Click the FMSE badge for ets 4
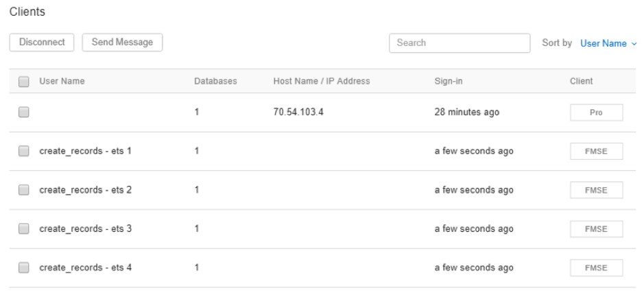The width and height of the screenshot is (644, 293). pos(597,268)
